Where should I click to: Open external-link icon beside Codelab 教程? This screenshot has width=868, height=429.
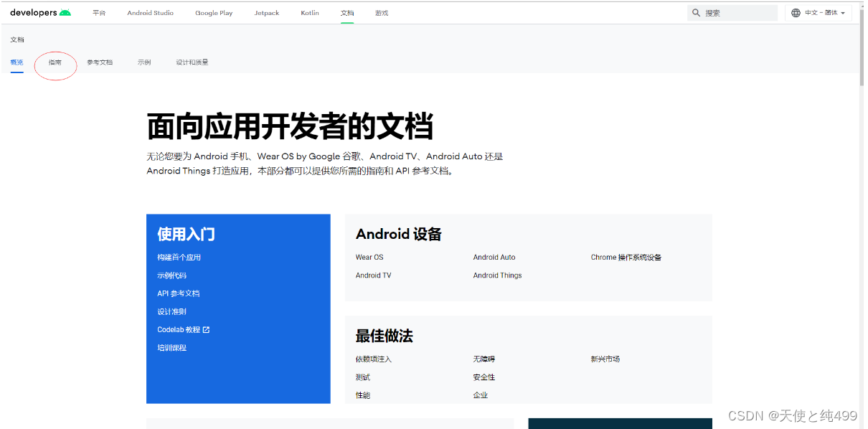(x=207, y=330)
